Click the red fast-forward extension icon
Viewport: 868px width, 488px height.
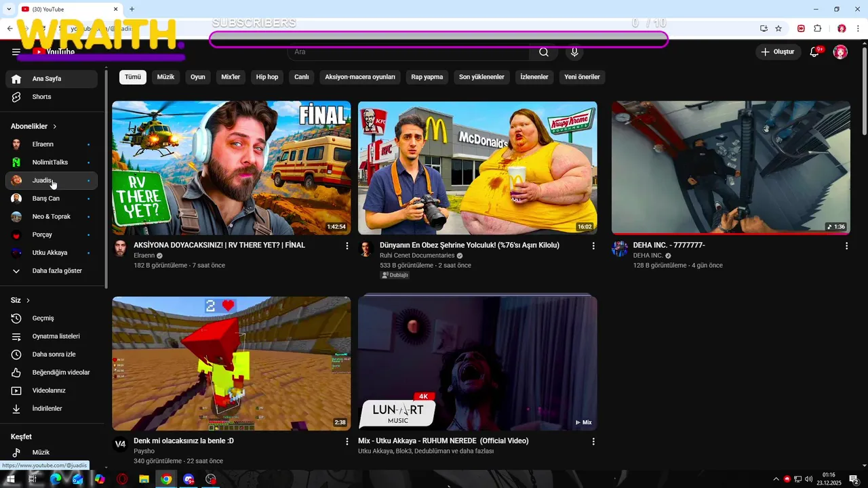coord(802,28)
